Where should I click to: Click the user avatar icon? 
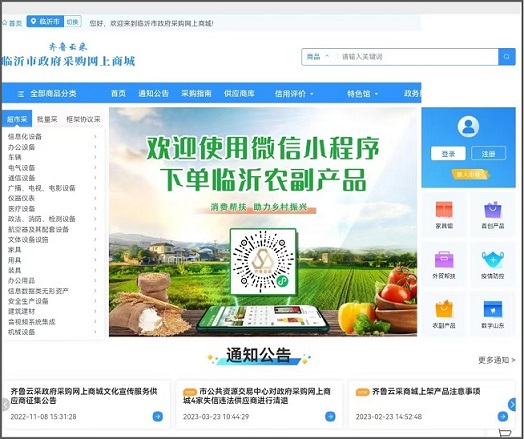click(x=468, y=127)
